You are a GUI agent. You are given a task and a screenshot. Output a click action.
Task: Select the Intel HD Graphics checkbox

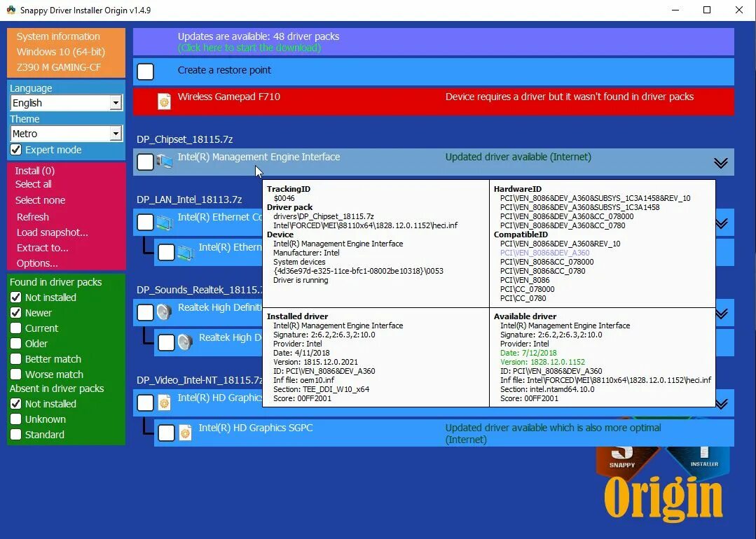(x=145, y=402)
